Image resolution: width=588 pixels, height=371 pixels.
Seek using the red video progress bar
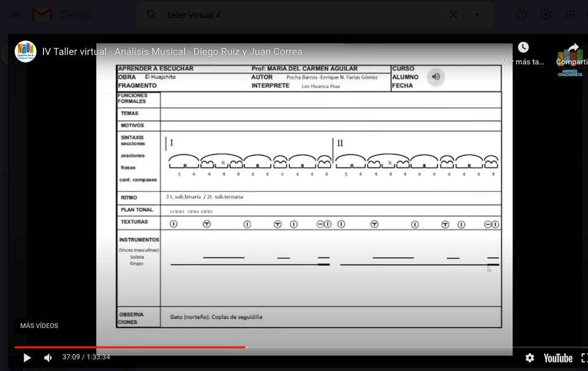pos(184,347)
